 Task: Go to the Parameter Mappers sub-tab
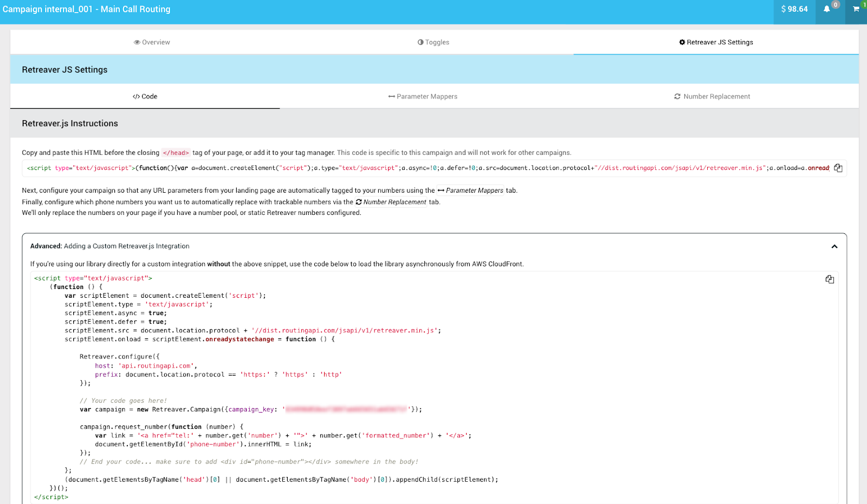pyautogui.click(x=423, y=96)
